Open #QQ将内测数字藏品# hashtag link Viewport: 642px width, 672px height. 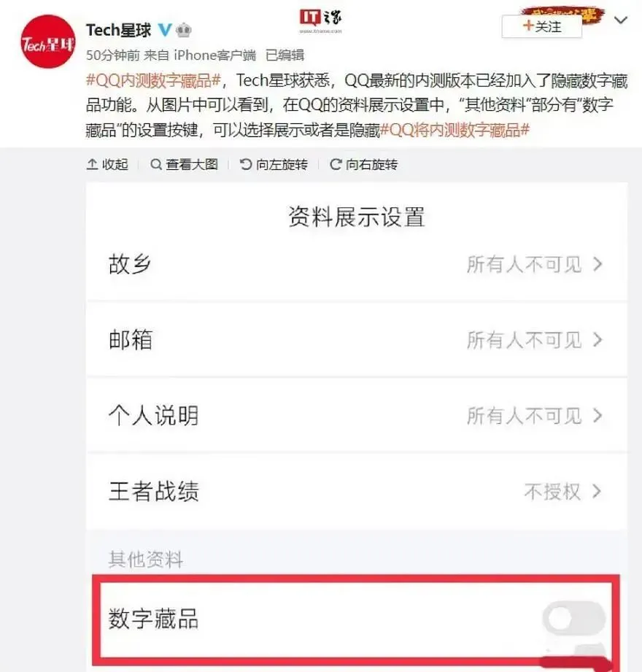pos(455,130)
